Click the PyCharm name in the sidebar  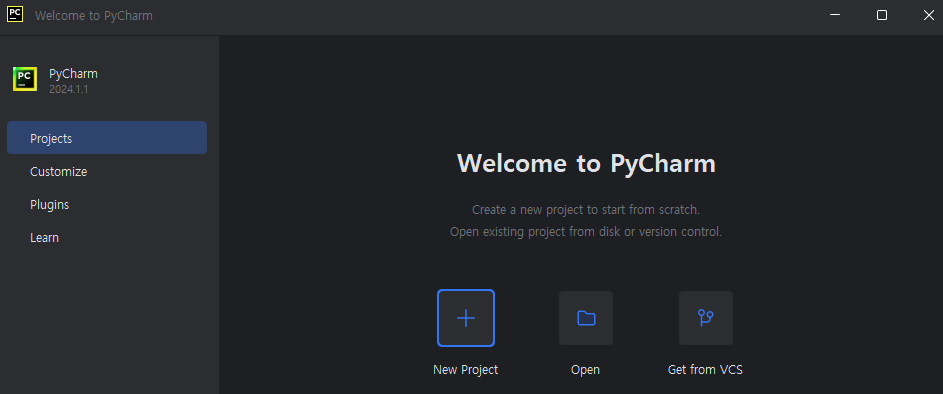pyautogui.click(x=73, y=74)
